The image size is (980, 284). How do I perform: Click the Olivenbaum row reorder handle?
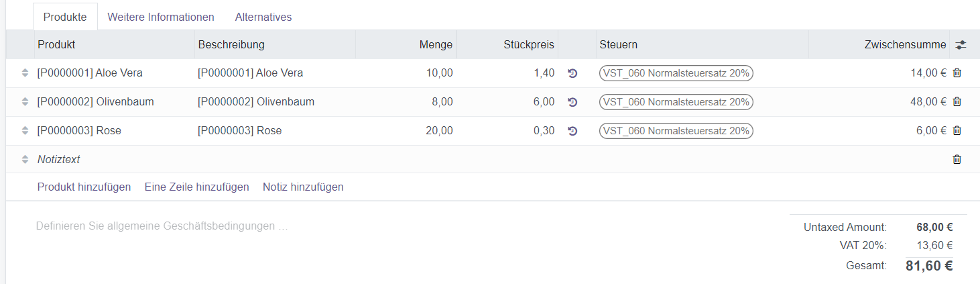(25, 102)
